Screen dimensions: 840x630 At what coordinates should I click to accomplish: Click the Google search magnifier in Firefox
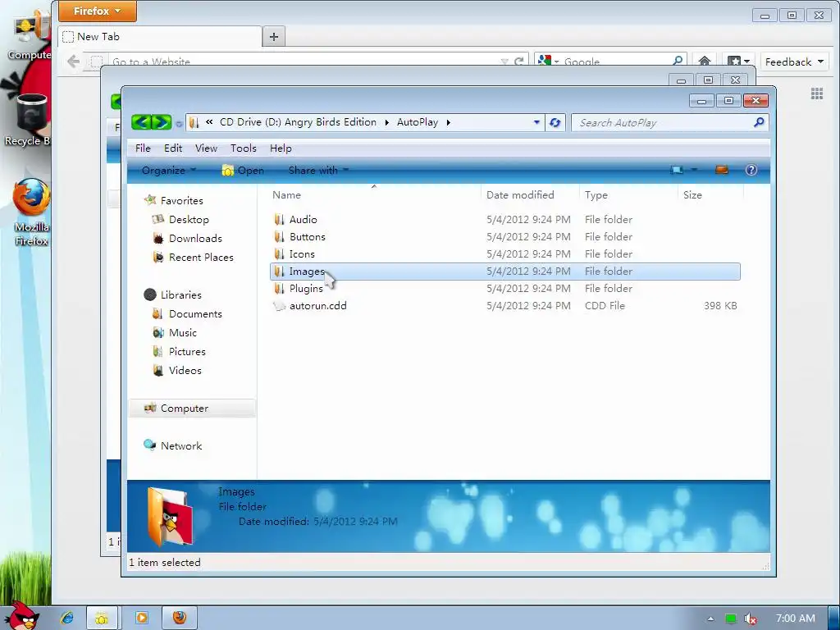point(678,61)
